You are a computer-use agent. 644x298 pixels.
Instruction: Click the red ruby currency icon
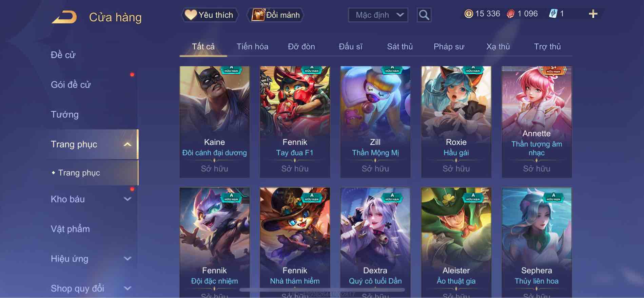click(x=510, y=14)
